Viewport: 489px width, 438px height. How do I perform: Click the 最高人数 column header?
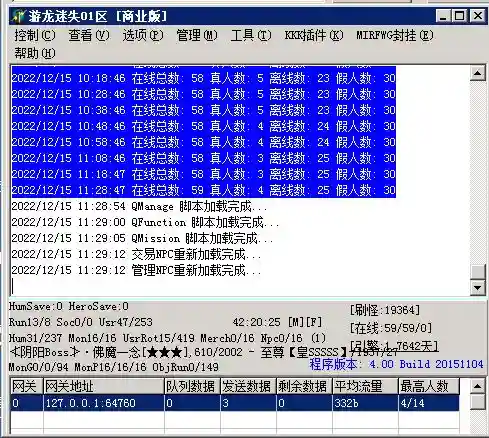(x=429, y=386)
